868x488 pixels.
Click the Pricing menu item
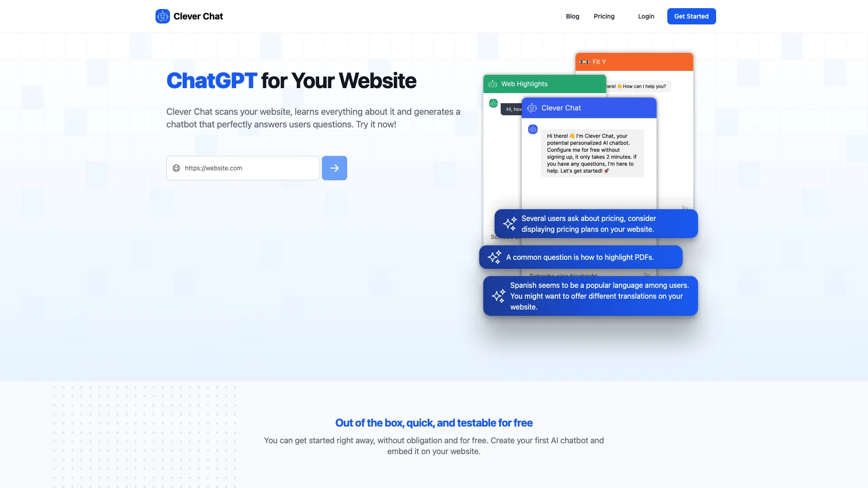pyautogui.click(x=604, y=16)
